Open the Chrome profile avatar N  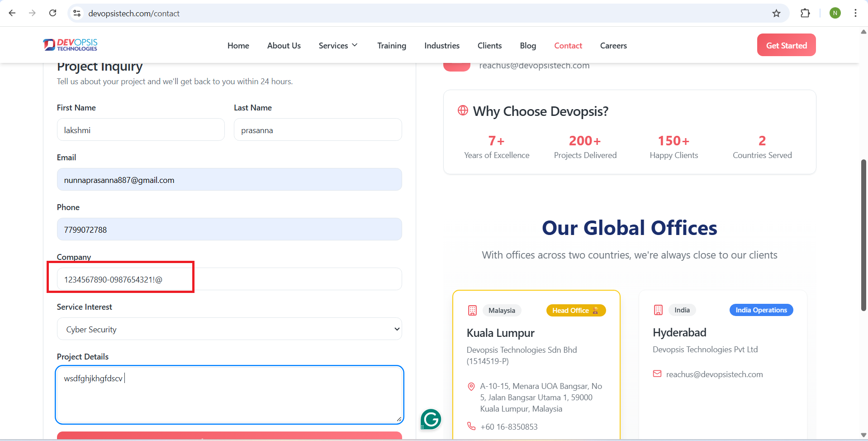coord(835,13)
